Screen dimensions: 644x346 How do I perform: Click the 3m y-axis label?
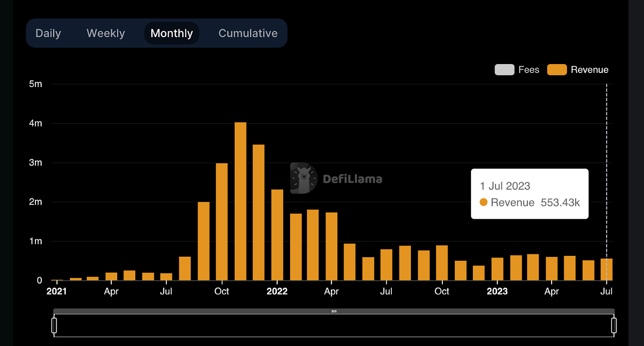35,163
